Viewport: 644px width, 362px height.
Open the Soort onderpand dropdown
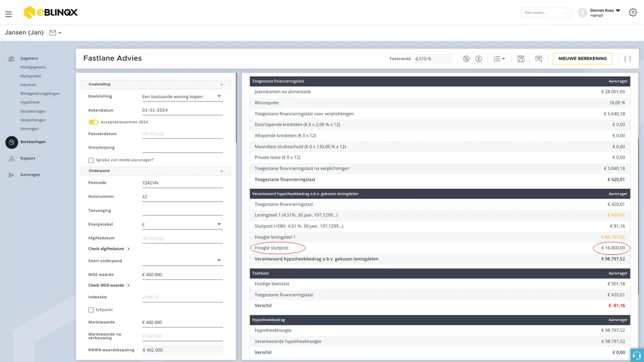click(x=182, y=261)
